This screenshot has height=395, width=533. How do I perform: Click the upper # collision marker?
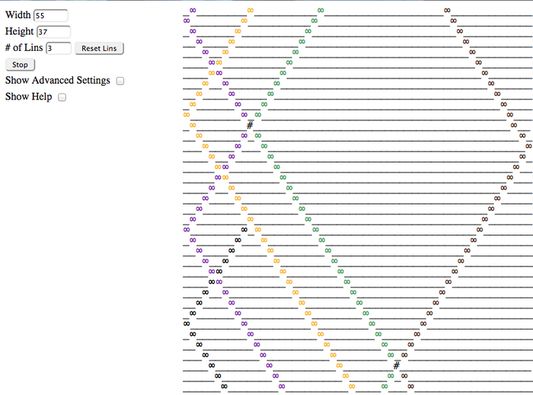pos(250,125)
